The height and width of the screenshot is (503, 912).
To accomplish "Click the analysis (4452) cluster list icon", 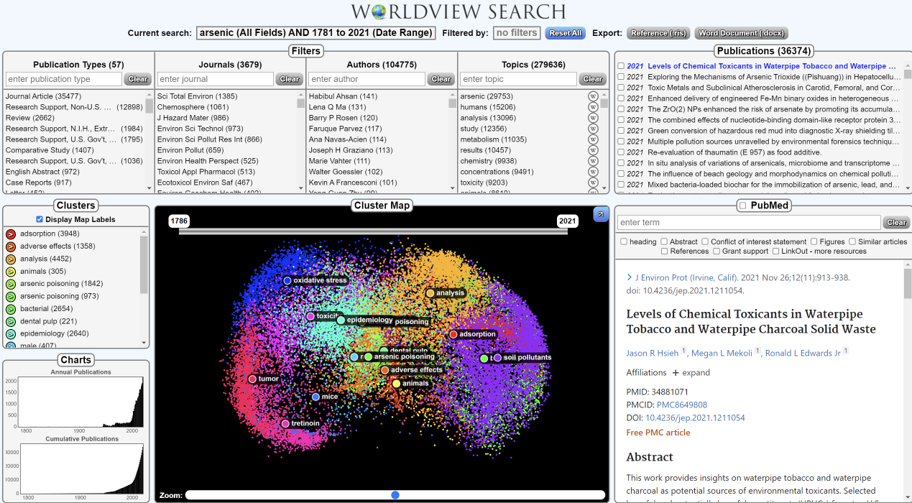I will (x=10, y=259).
